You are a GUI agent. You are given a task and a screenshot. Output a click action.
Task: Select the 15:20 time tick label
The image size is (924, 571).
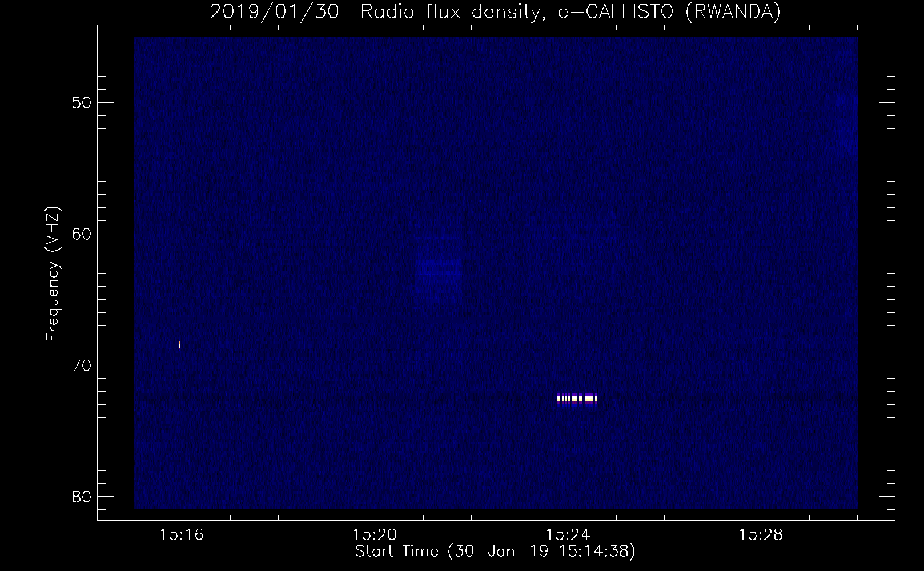[375, 535]
